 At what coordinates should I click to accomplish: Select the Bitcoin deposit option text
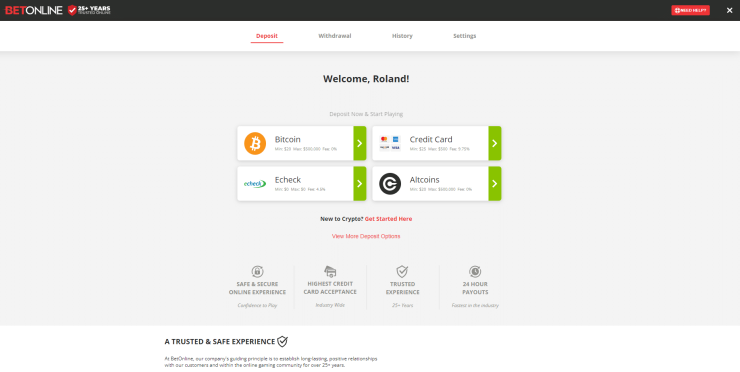pos(287,139)
